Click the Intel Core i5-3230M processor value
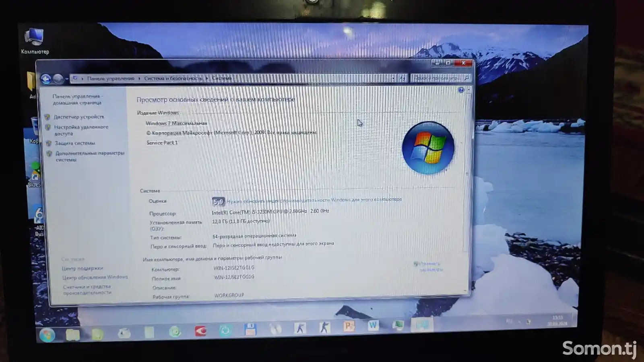This screenshot has height=362, width=644. [x=270, y=212]
